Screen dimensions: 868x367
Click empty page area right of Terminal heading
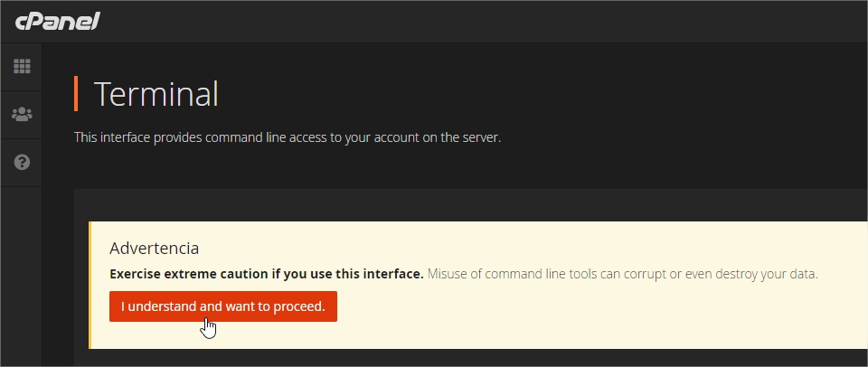tap(542, 94)
